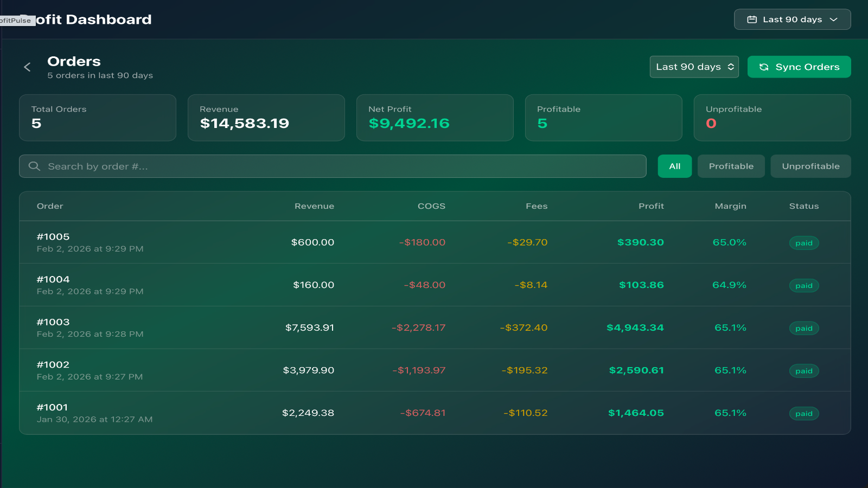Viewport: 868px width, 488px height.
Task: Click date Jan 30, 2026 at 12:27 AM
Action: pos(94,420)
